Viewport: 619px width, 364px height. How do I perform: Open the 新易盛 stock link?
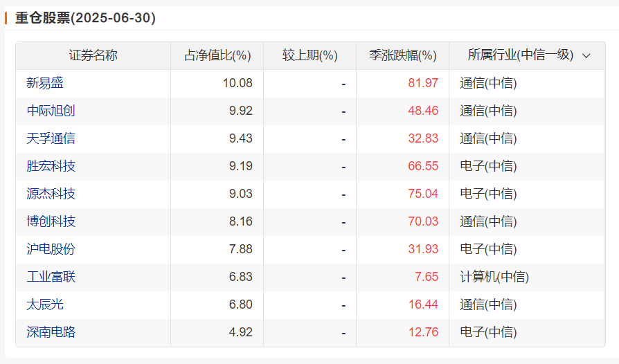(45, 83)
